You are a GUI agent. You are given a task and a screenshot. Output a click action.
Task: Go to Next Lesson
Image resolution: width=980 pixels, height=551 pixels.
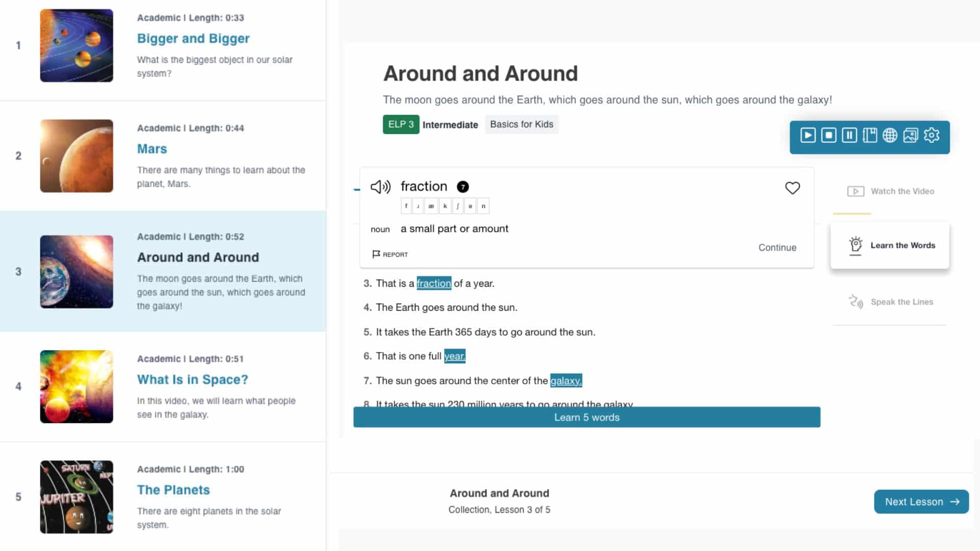point(921,502)
